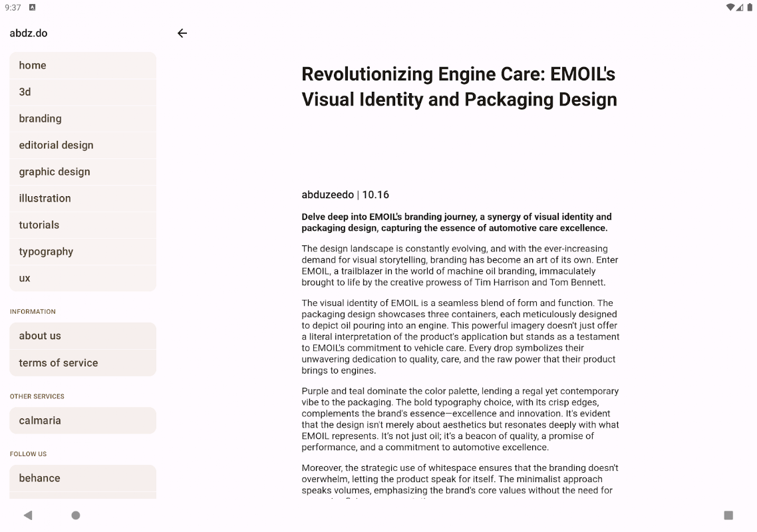Click the OTHER SERVICES section label

tap(37, 396)
